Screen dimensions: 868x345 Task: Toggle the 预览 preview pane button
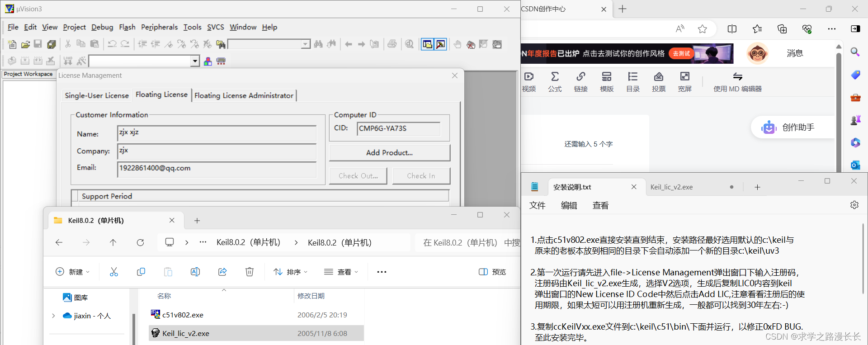(x=492, y=272)
